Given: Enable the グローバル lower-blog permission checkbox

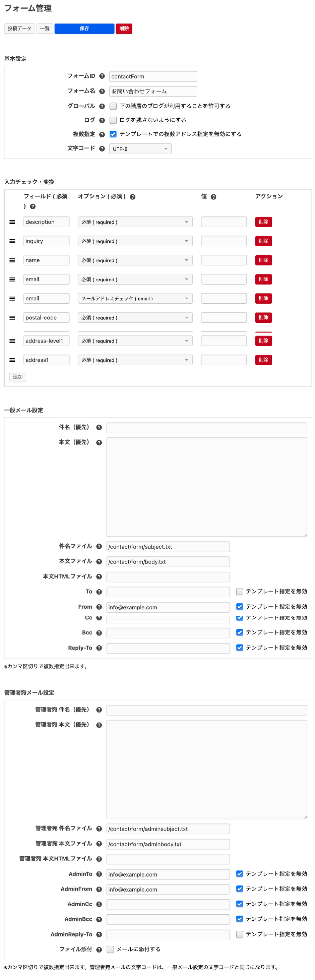Looking at the screenshot, I should (113, 106).
